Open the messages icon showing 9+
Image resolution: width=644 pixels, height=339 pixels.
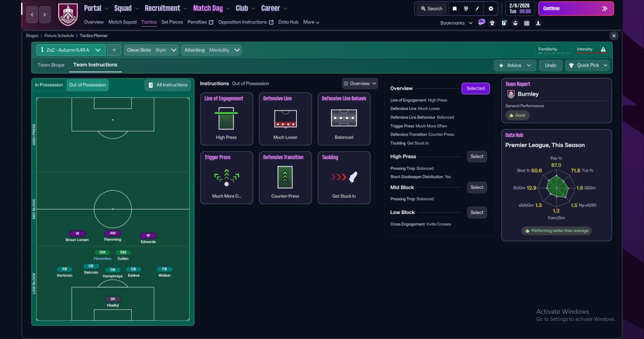[x=481, y=22]
